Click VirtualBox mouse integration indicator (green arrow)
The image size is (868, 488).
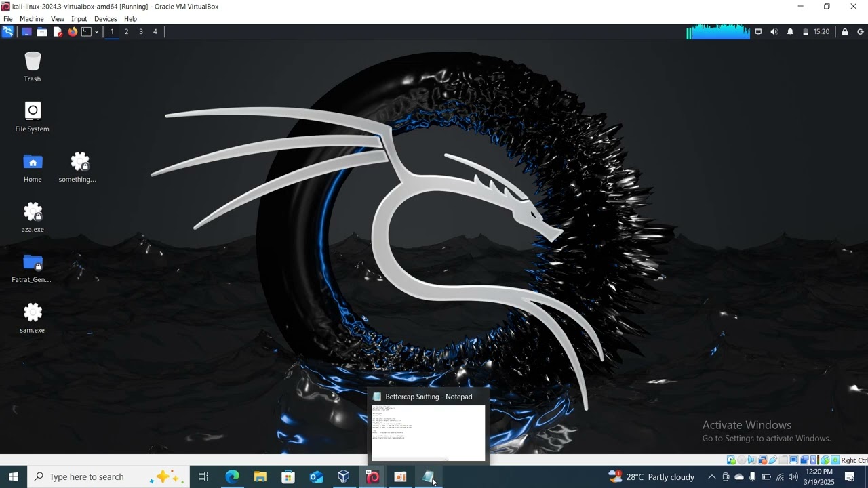825,460
